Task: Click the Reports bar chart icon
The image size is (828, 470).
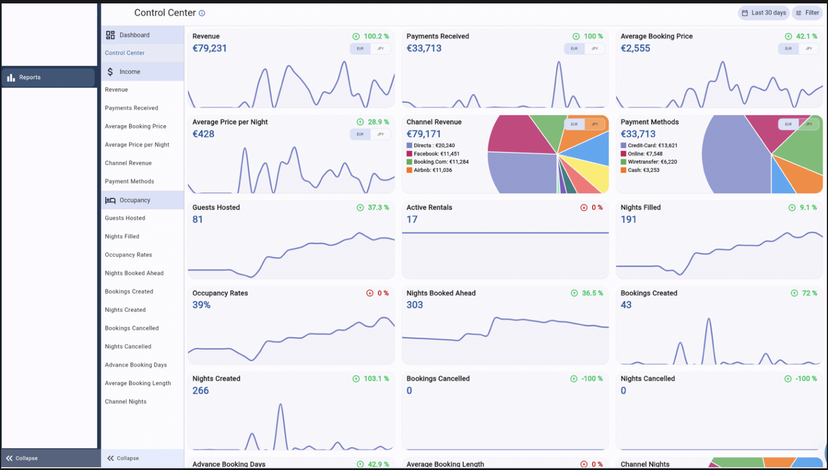Action: (x=11, y=77)
